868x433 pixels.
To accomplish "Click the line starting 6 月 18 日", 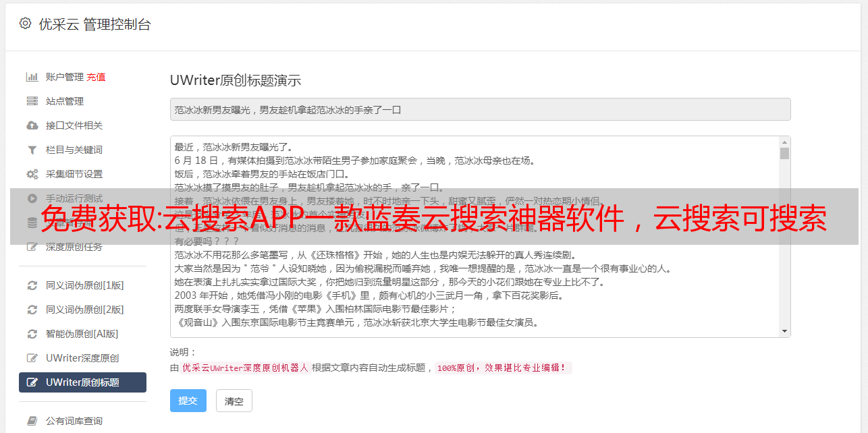I will point(355,161).
